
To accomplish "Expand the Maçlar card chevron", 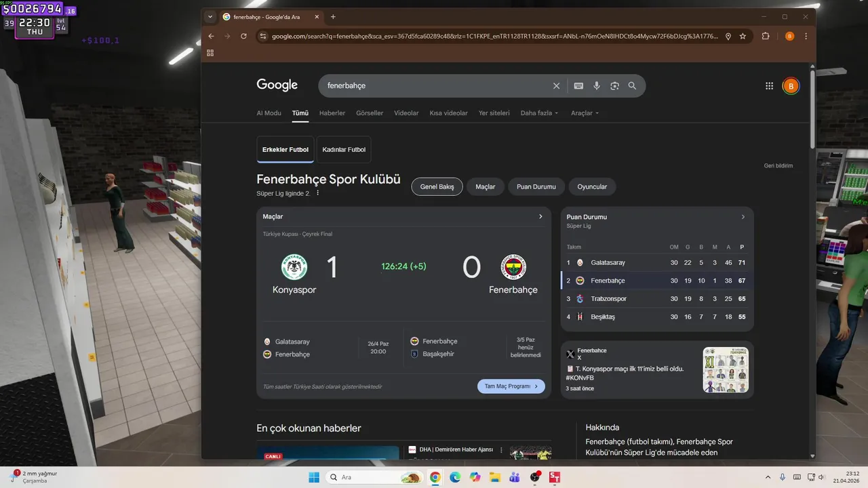I will 540,217.
